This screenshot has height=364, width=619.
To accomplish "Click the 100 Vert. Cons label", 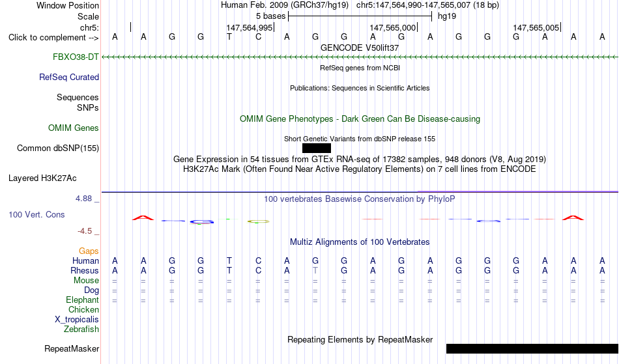I will (x=36, y=214).
